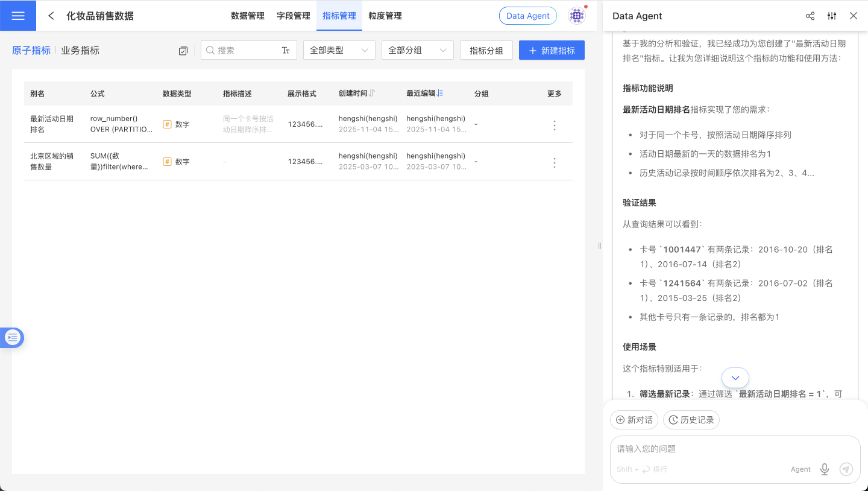Screen dimensions: 868x491
Task: Open the hamburger navigation menu
Action: [18, 16]
